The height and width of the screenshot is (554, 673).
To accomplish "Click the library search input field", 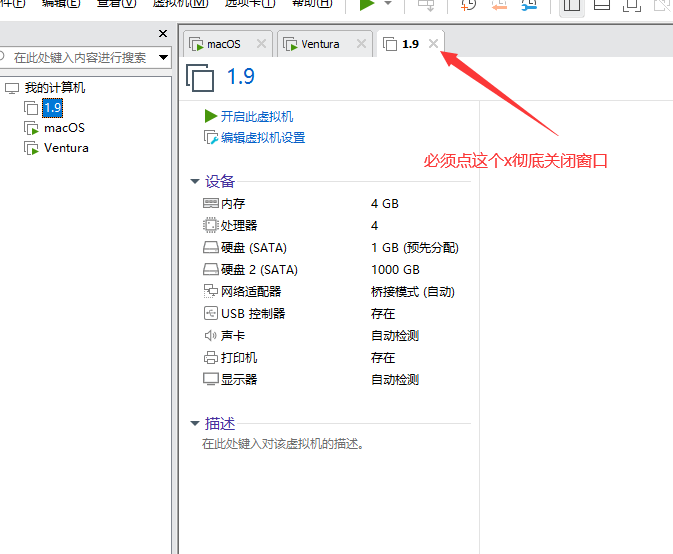I will point(80,58).
